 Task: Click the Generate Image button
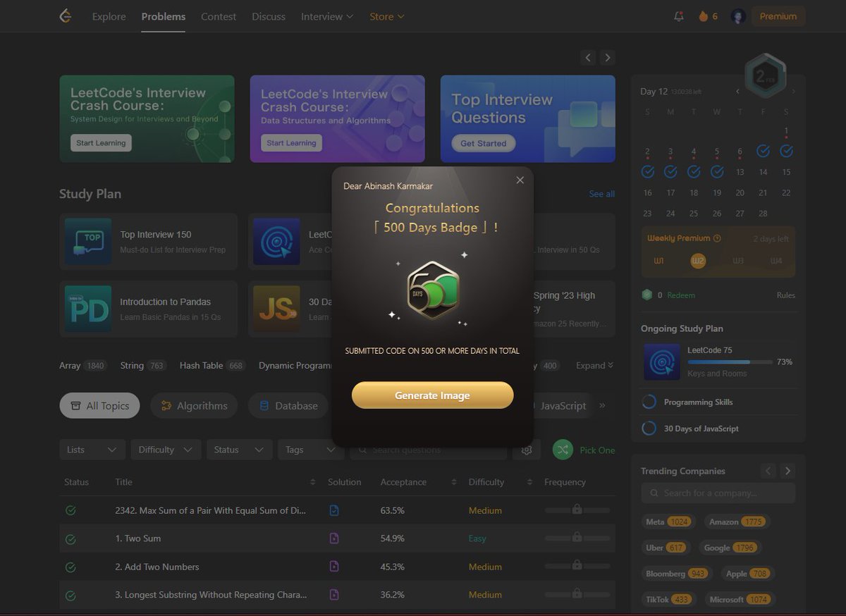tap(432, 395)
